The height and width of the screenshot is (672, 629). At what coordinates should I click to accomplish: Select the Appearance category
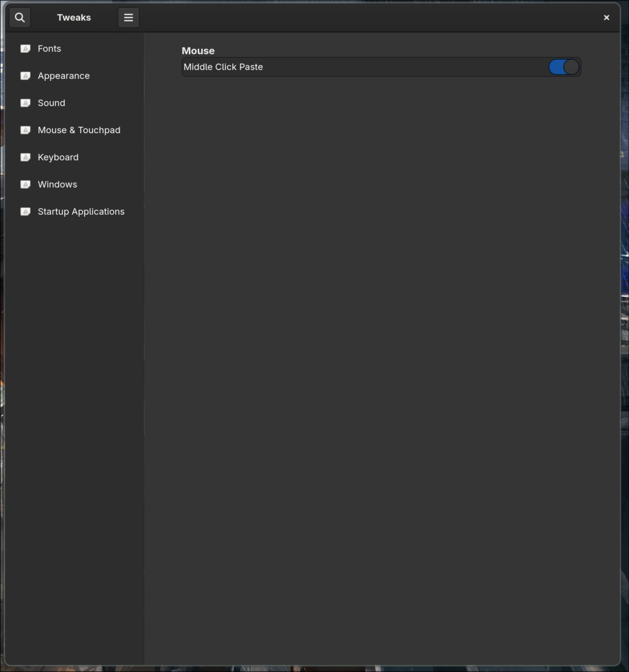(x=63, y=76)
